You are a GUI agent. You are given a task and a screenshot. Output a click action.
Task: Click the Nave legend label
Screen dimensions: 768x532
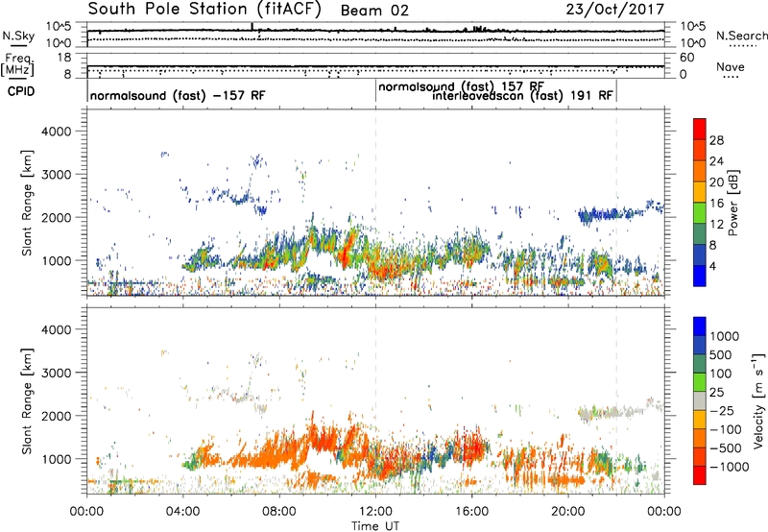731,67
